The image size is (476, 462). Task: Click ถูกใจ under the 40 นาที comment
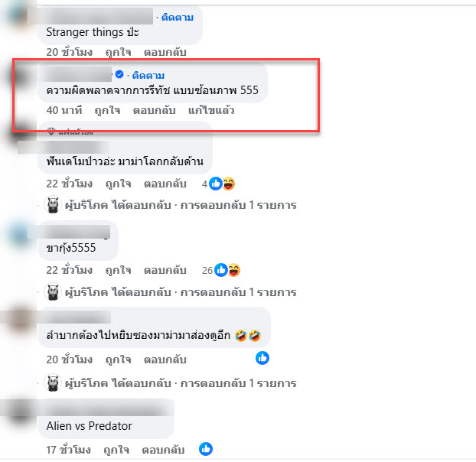(x=107, y=110)
